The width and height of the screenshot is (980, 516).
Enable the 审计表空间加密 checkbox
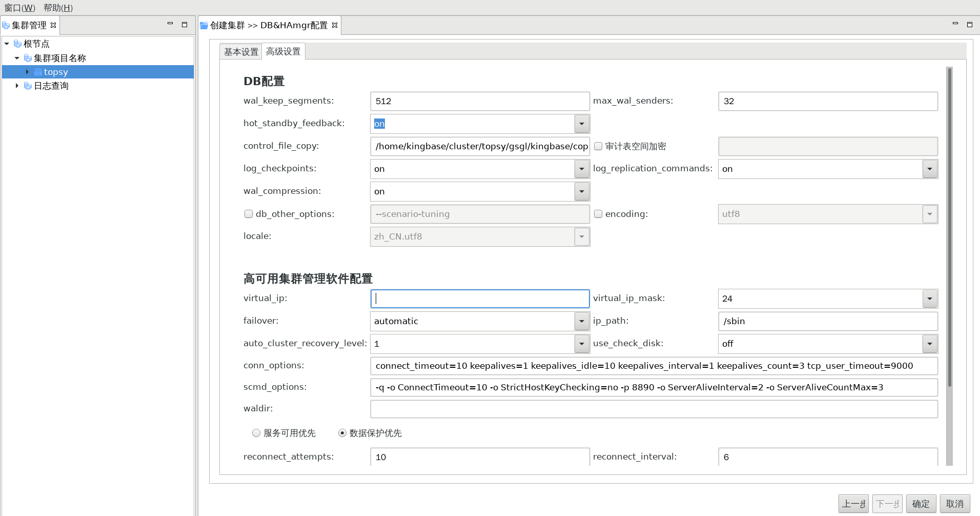tap(598, 146)
